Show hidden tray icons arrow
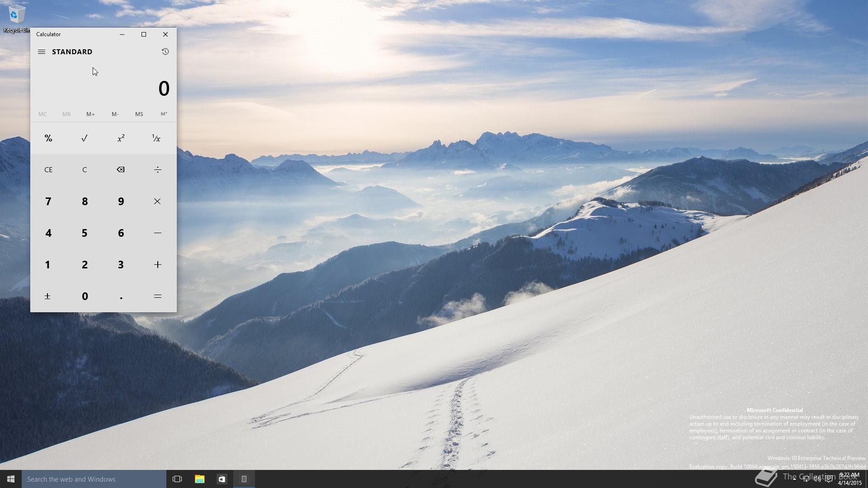Image resolution: width=868 pixels, height=488 pixels. [x=794, y=479]
